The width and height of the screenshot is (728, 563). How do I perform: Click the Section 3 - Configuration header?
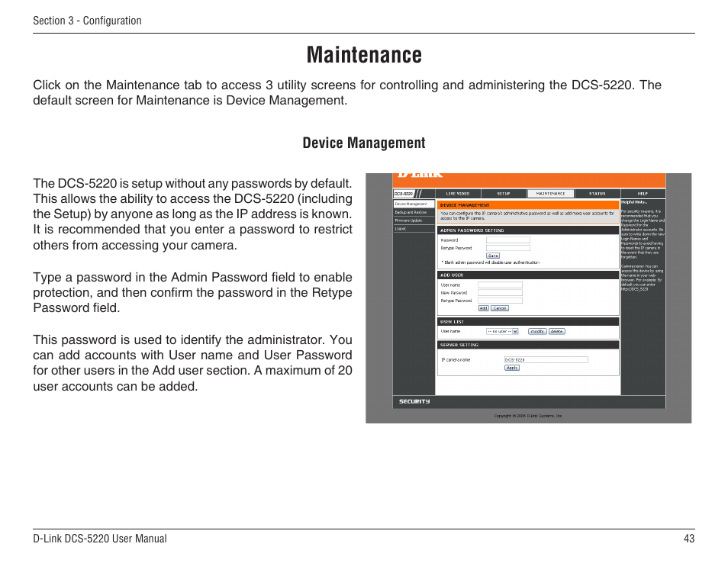click(87, 21)
